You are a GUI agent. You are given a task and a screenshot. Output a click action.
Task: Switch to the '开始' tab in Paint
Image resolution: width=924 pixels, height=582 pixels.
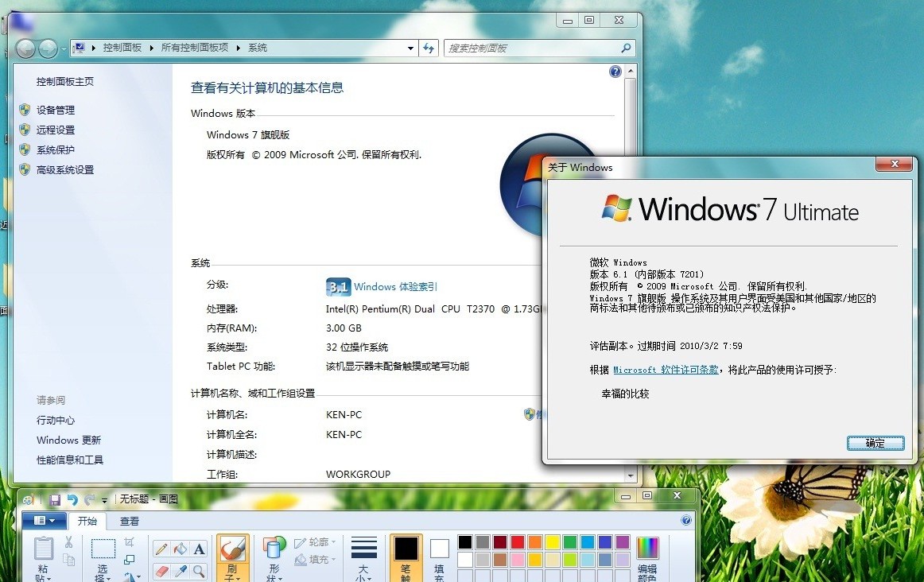[x=87, y=522]
